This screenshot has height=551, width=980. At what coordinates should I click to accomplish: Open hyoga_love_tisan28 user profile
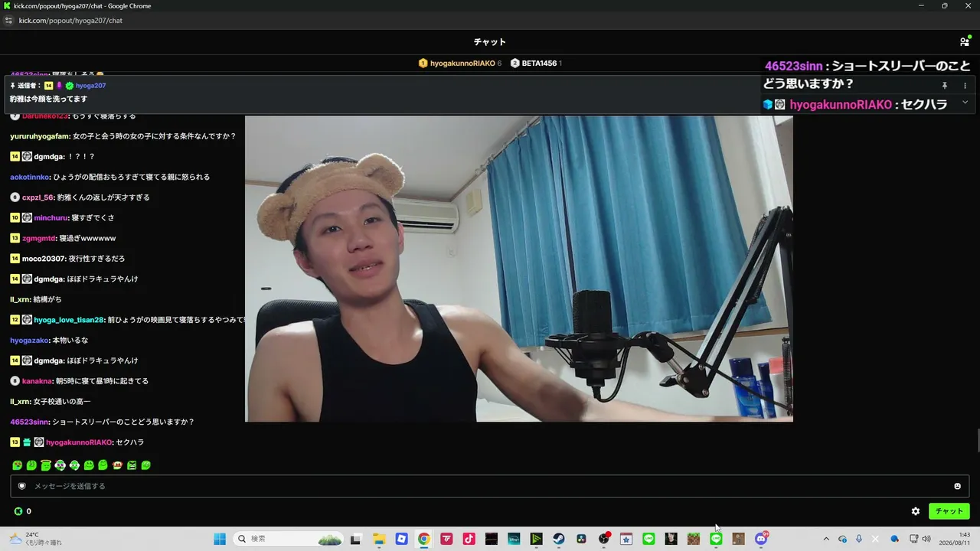coord(68,320)
